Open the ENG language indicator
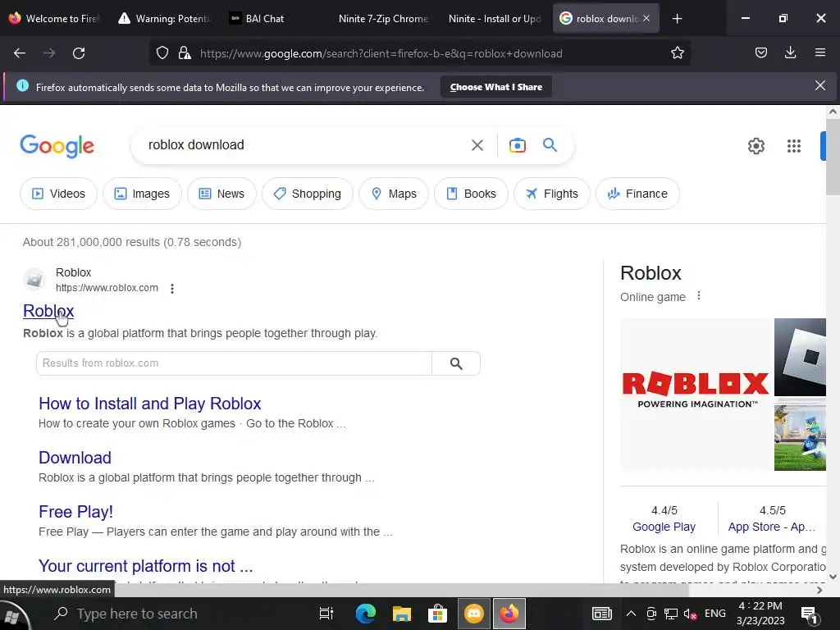 coord(714,614)
